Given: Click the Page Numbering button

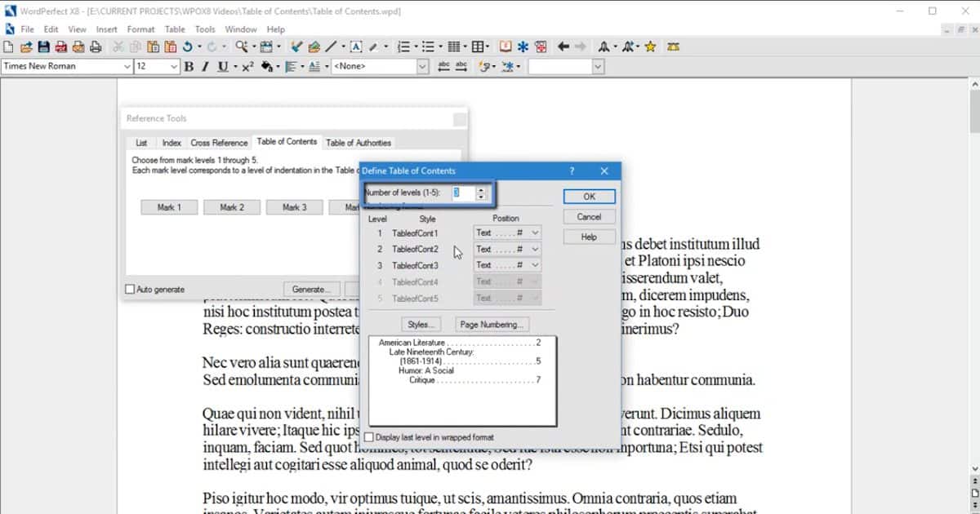Looking at the screenshot, I should tap(492, 325).
